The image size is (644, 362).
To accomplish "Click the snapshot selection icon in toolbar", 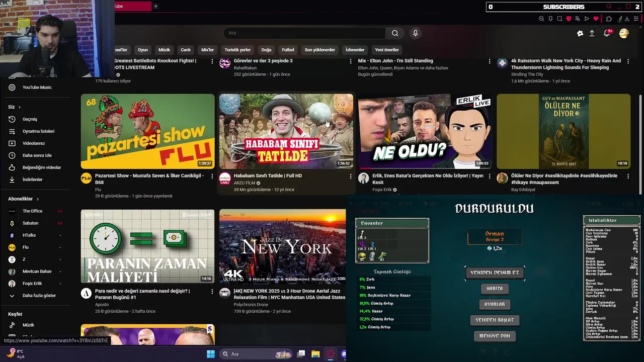I will pyautogui.click(x=559, y=19).
